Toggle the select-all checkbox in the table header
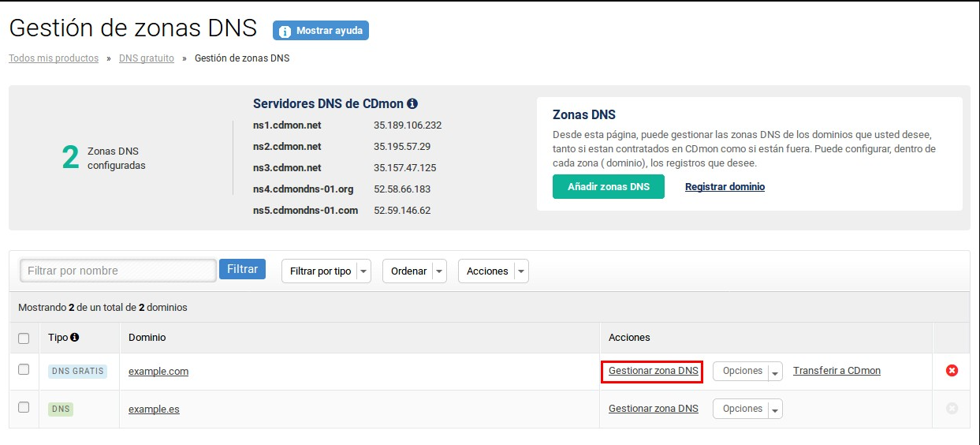 24,338
